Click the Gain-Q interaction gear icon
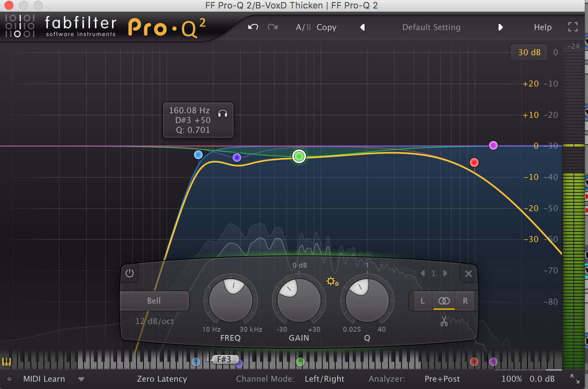Viewport: 588px width, 389px height. (x=332, y=281)
